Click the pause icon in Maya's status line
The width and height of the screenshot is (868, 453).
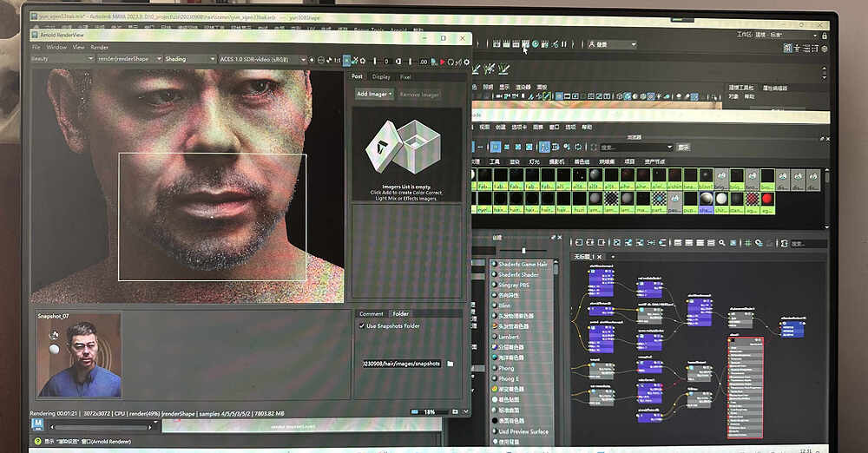564,43
